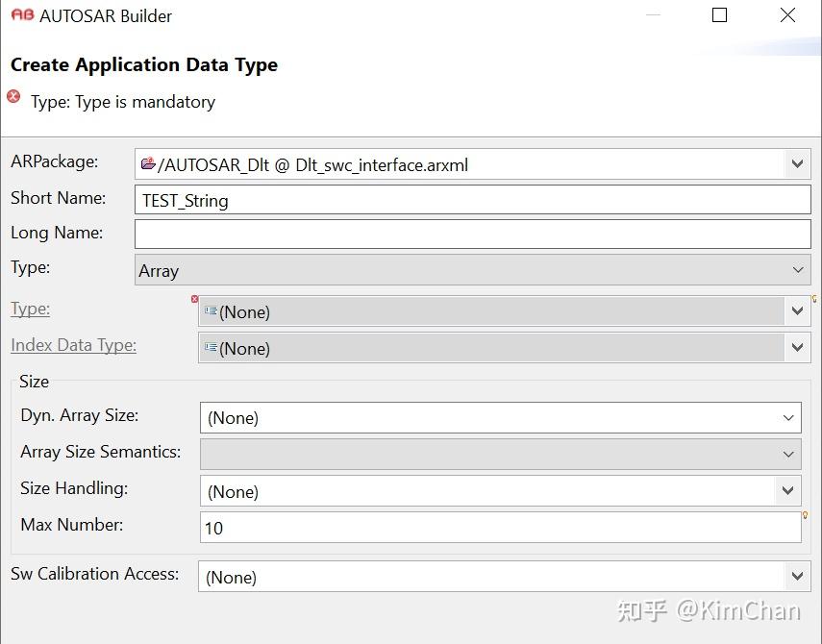Open the Size Handling dropdown
The image size is (822, 644).
click(788, 491)
